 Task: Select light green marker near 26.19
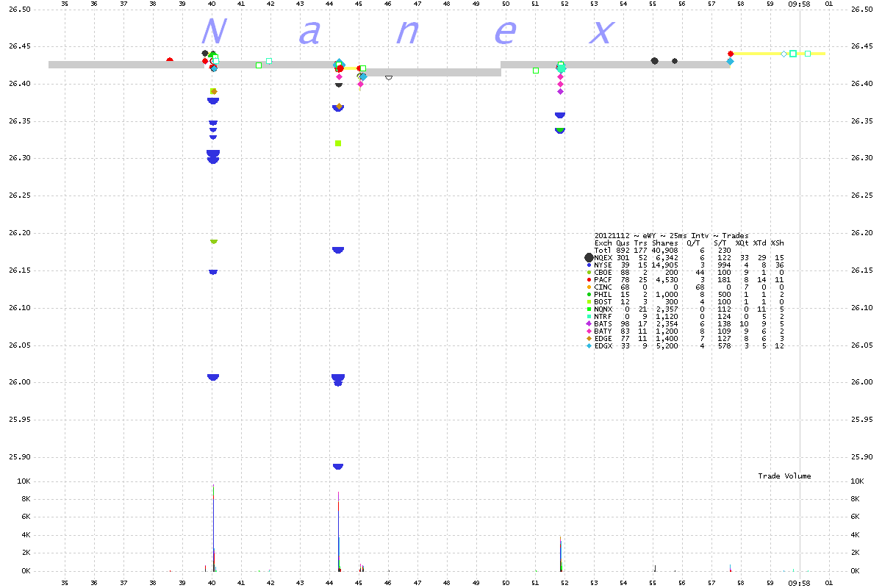(214, 241)
